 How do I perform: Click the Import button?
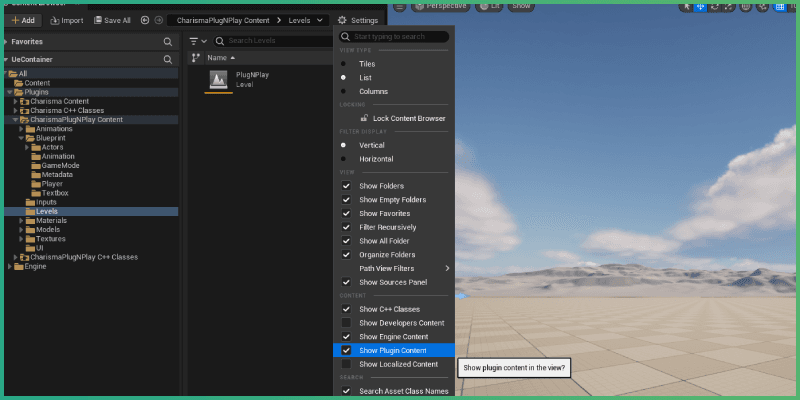click(67, 20)
